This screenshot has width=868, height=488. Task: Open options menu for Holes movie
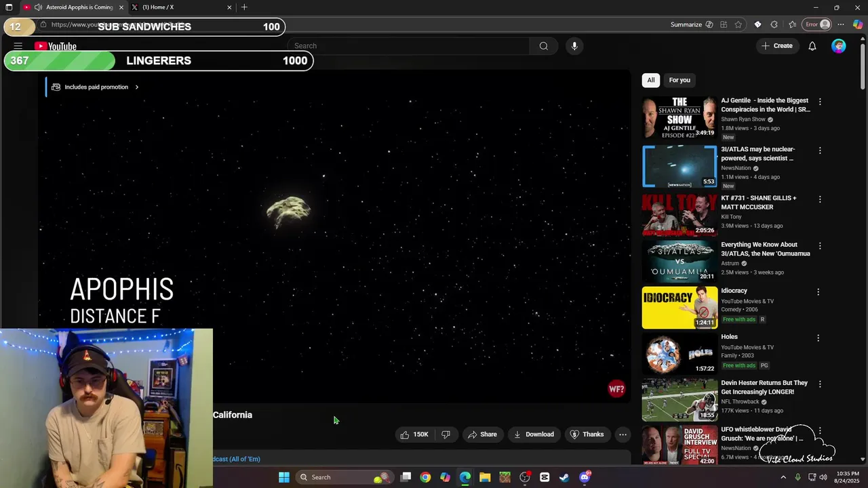[x=818, y=338]
